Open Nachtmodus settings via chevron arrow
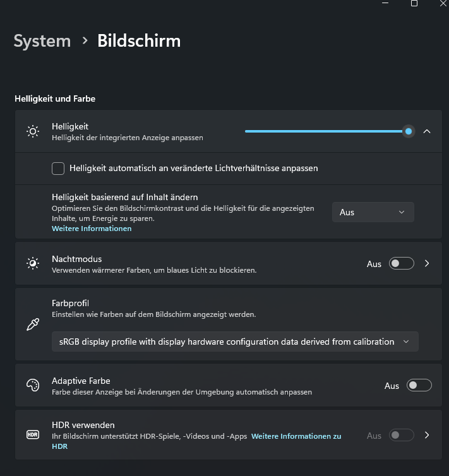This screenshot has height=476, width=449. (x=427, y=263)
